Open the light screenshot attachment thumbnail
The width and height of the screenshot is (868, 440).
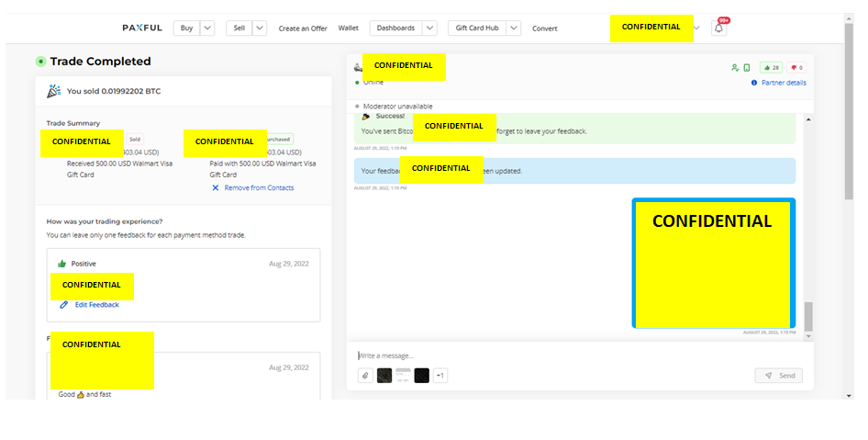tap(403, 376)
